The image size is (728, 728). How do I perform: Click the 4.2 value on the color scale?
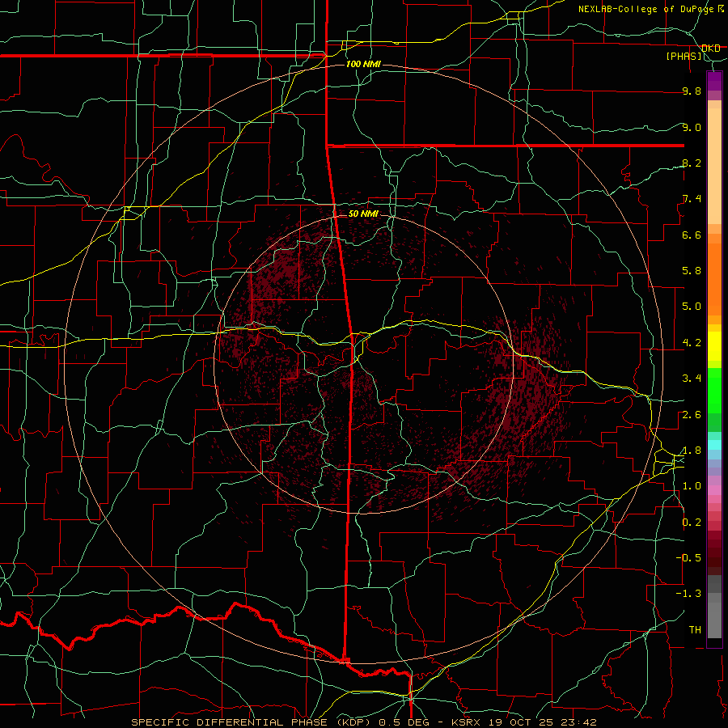click(692, 343)
